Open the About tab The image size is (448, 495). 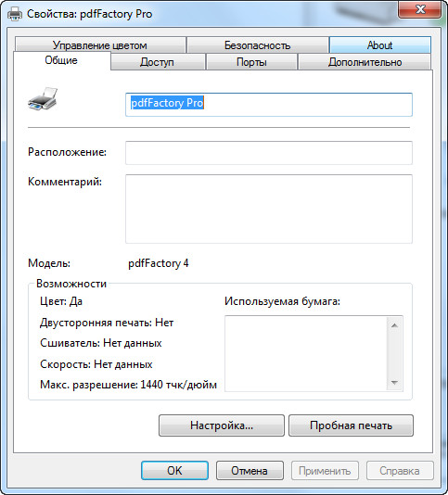click(x=380, y=45)
